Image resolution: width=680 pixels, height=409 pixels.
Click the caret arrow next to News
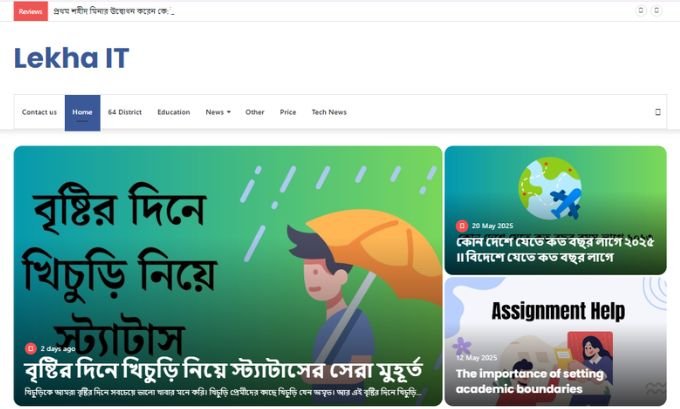click(x=229, y=112)
